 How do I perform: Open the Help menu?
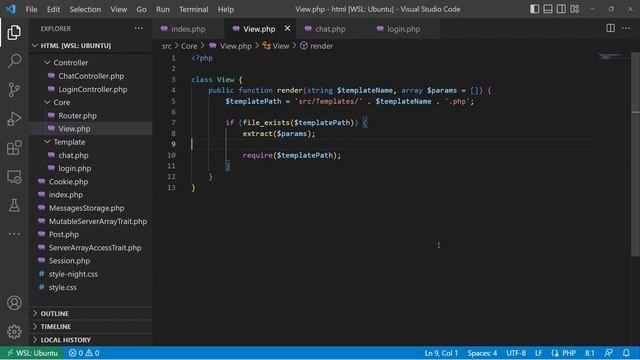[226, 9]
